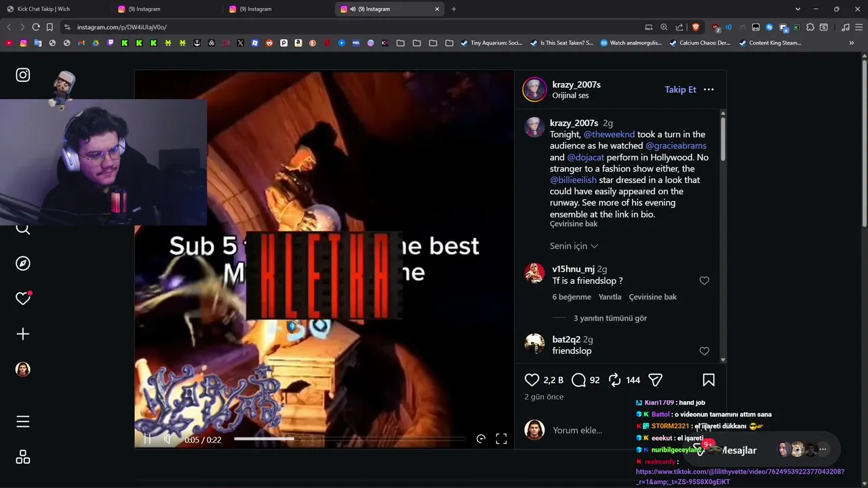Open Explore compass icon in sidebar
This screenshot has width=868, height=488.
coord(23,264)
